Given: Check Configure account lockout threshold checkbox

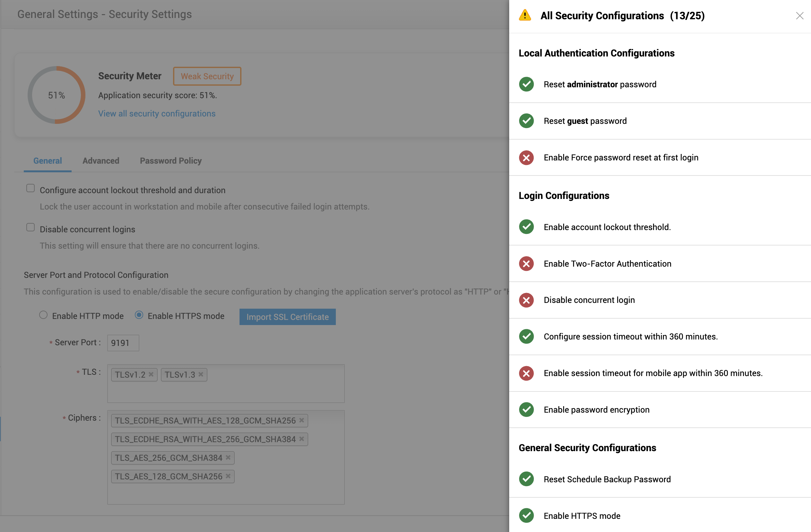Looking at the screenshot, I should tap(31, 188).
